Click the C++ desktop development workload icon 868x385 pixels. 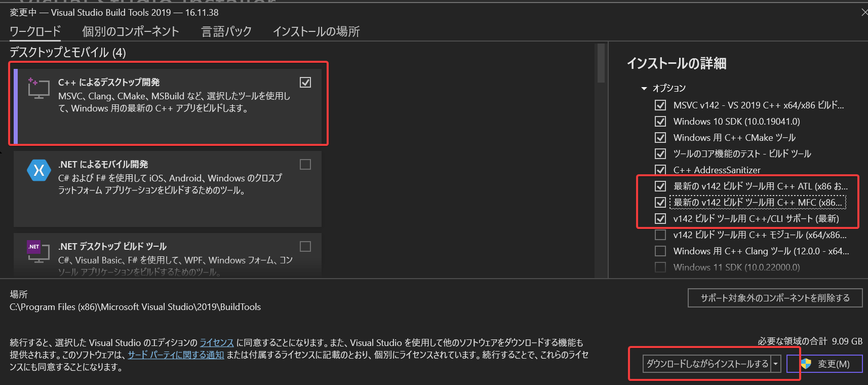[38, 88]
